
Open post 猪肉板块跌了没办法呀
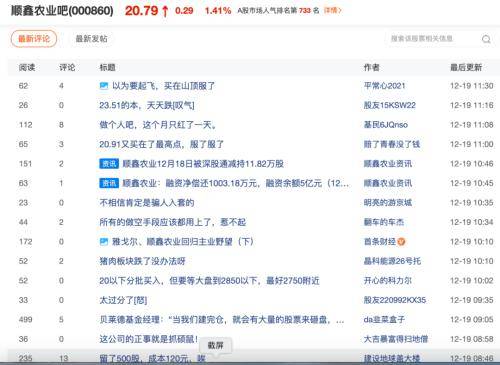[x=142, y=261]
